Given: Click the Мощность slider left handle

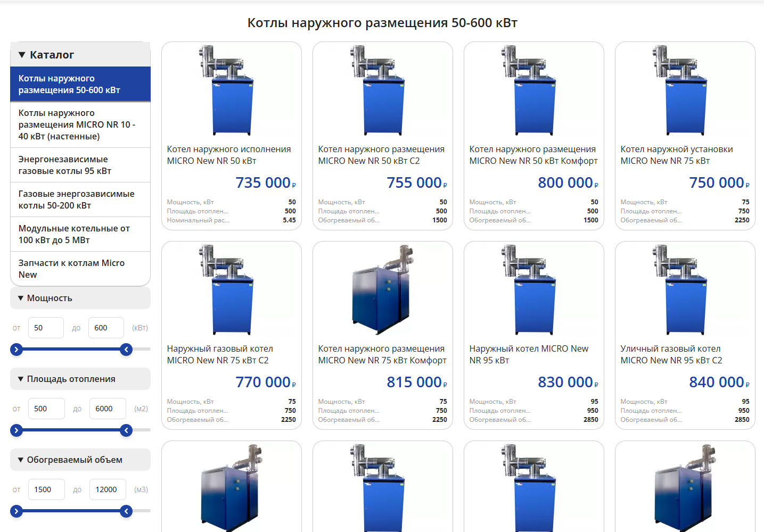Looking at the screenshot, I should [17, 350].
